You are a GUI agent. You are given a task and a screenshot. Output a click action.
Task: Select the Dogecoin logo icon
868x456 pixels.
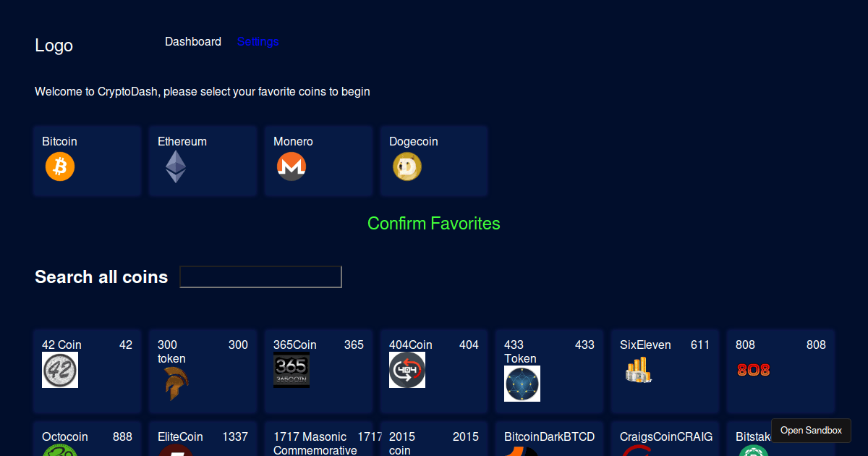(x=407, y=166)
